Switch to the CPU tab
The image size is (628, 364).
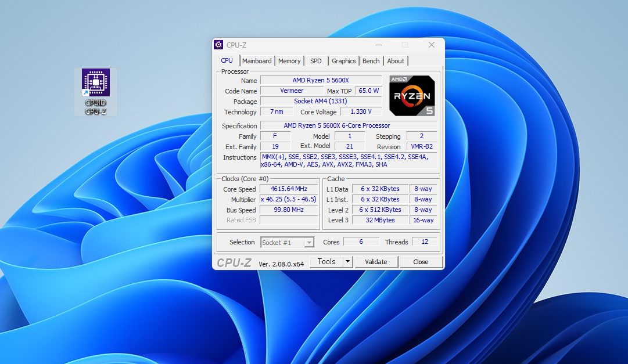click(x=227, y=60)
